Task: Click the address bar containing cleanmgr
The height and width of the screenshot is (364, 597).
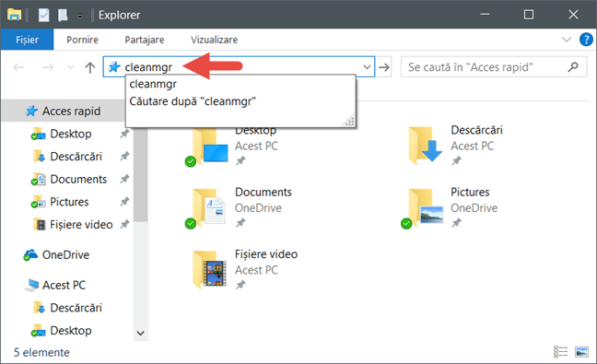Action: pyautogui.click(x=239, y=67)
